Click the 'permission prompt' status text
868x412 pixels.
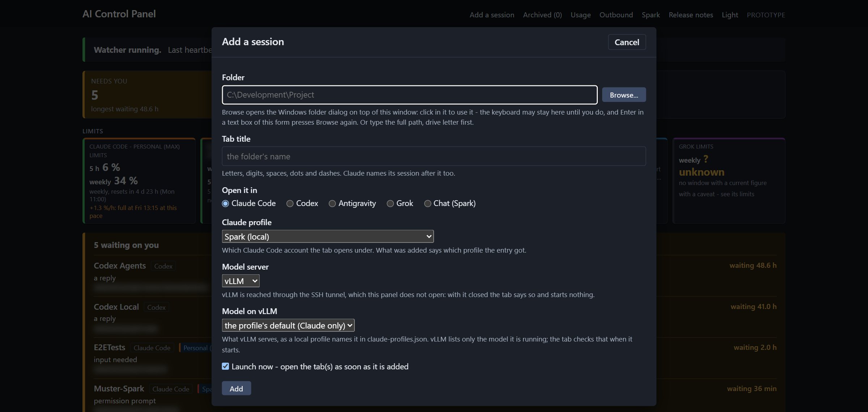[x=125, y=401]
